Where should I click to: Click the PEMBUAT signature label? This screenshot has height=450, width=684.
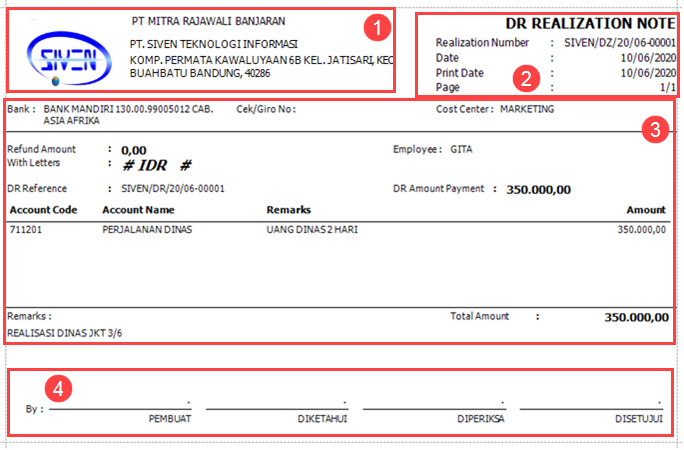[x=170, y=419]
